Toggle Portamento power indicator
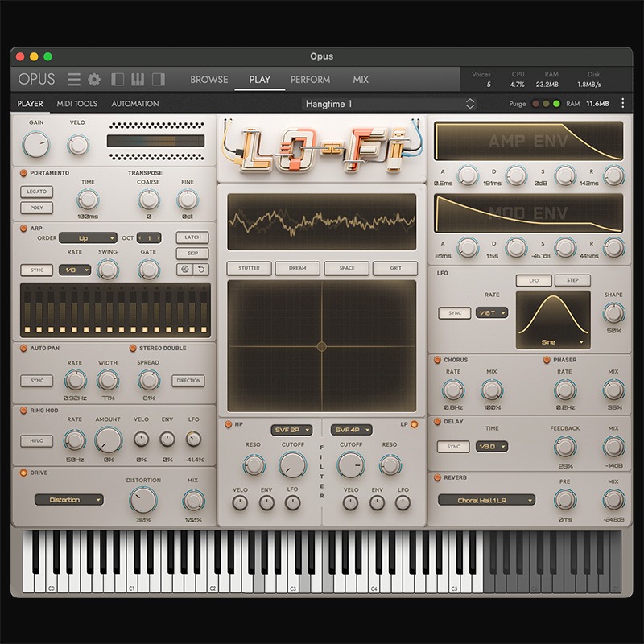 (x=24, y=173)
